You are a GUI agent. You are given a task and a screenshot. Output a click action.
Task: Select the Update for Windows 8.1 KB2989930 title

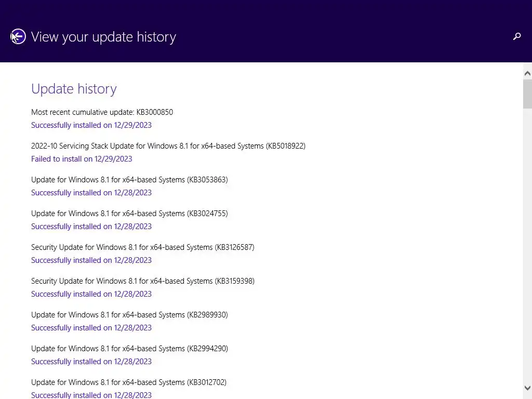point(129,314)
